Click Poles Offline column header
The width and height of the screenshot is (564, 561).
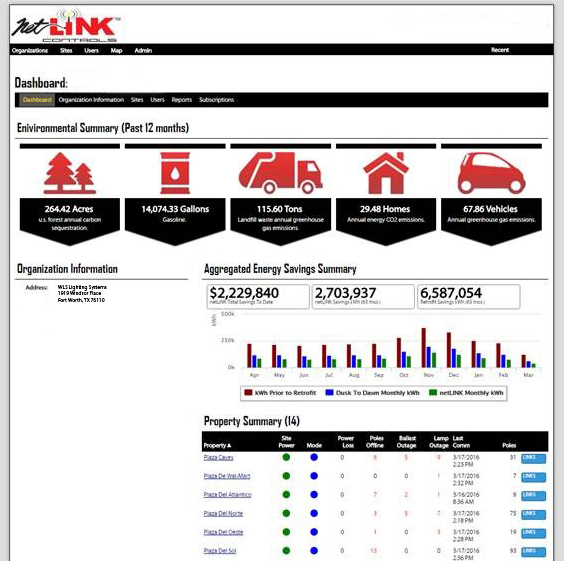(375, 442)
